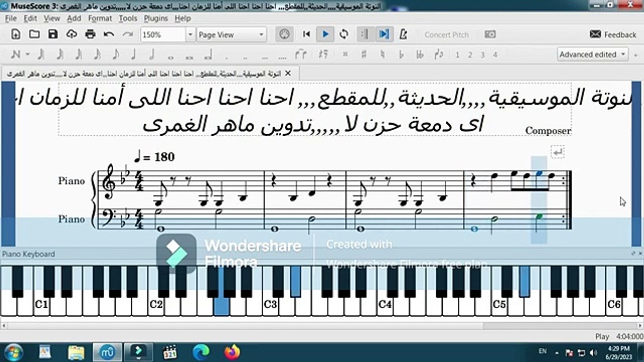Apply sharp accidental
The width and height of the screenshot is (644, 362).
pyautogui.click(x=364, y=54)
